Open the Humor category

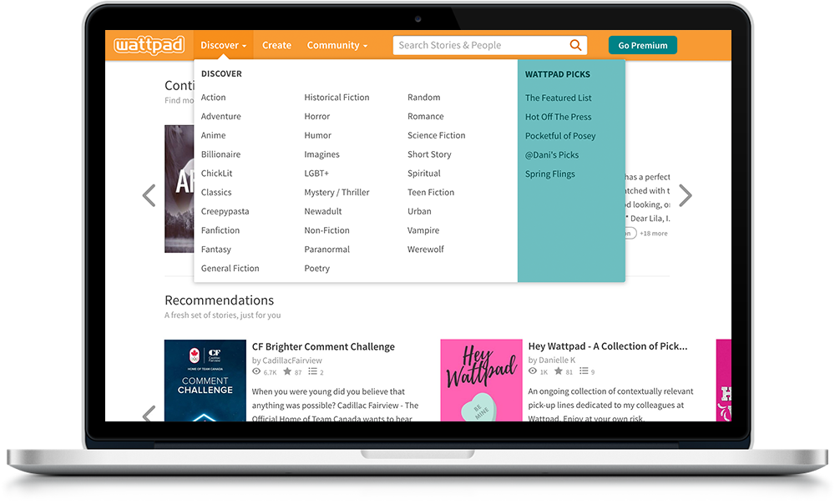pyautogui.click(x=317, y=135)
